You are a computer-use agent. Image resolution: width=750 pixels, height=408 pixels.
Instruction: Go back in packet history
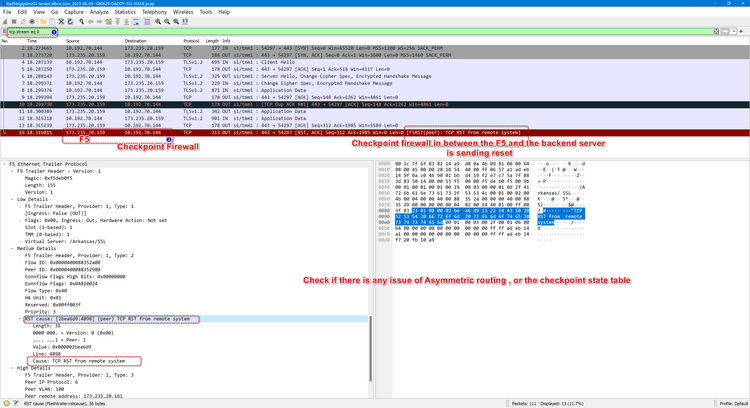[90, 22]
